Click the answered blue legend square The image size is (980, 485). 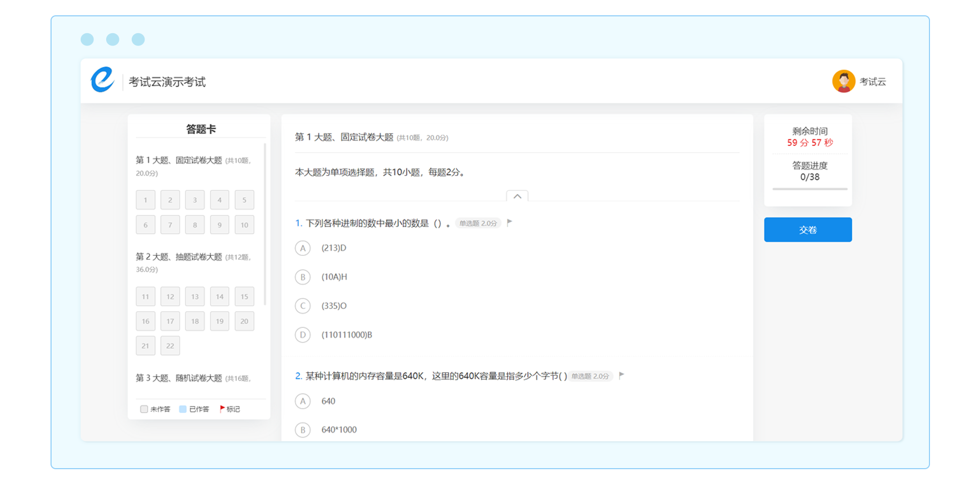tap(183, 409)
